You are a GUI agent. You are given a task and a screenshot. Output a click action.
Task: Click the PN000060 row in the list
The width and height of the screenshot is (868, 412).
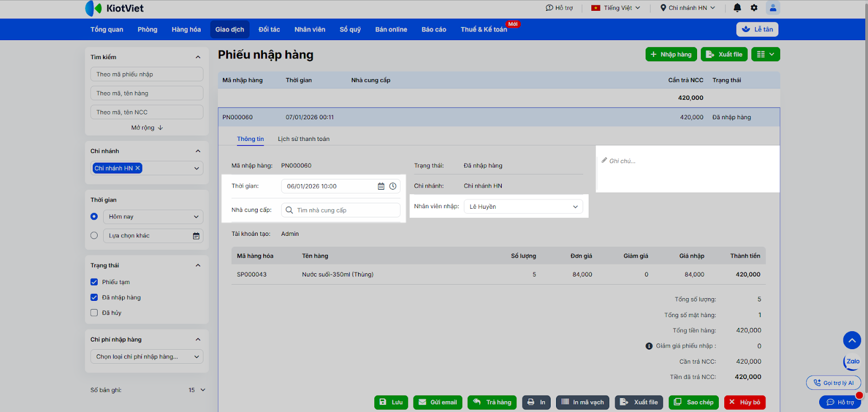click(499, 117)
